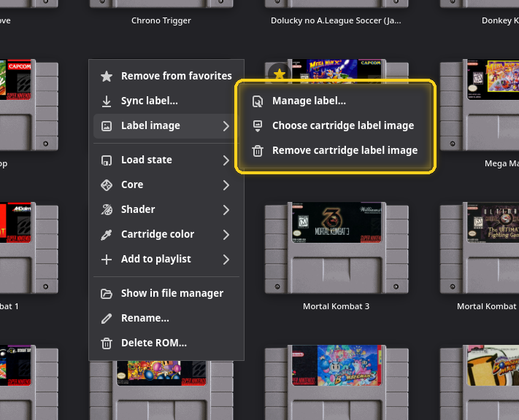Click the icon beside Choose cartridge label image
Viewport: 519px width, 420px height.
pos(258,126)
